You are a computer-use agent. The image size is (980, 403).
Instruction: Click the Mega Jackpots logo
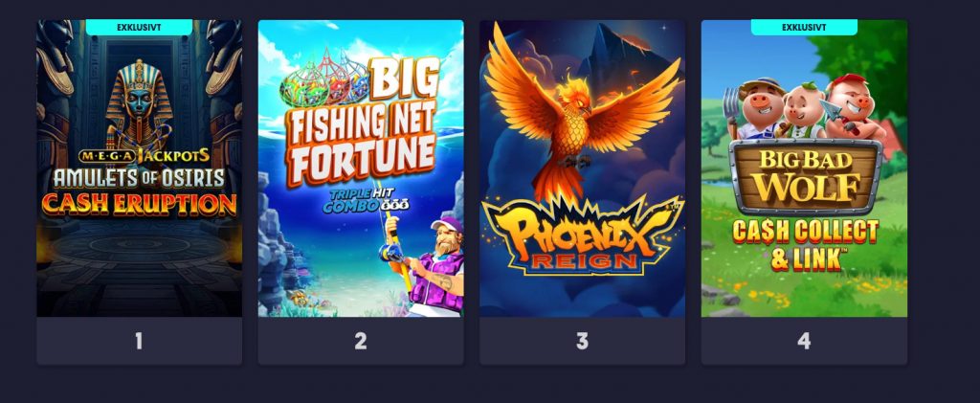[144, 156]
